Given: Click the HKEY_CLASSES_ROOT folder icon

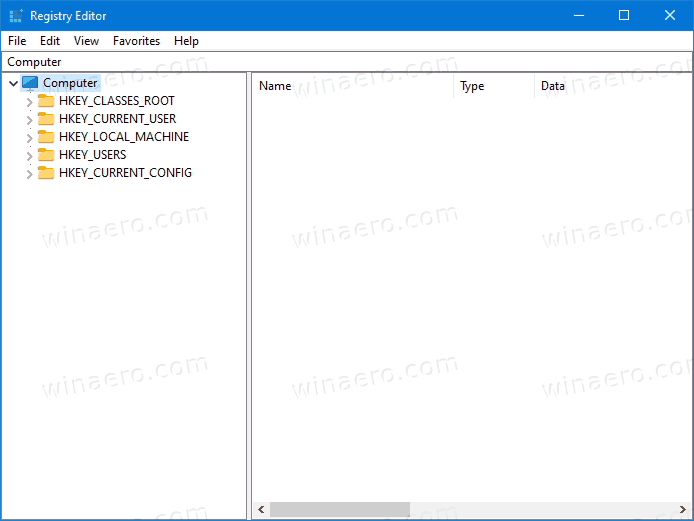Looking at the screenshot, I should coord(46,101).
